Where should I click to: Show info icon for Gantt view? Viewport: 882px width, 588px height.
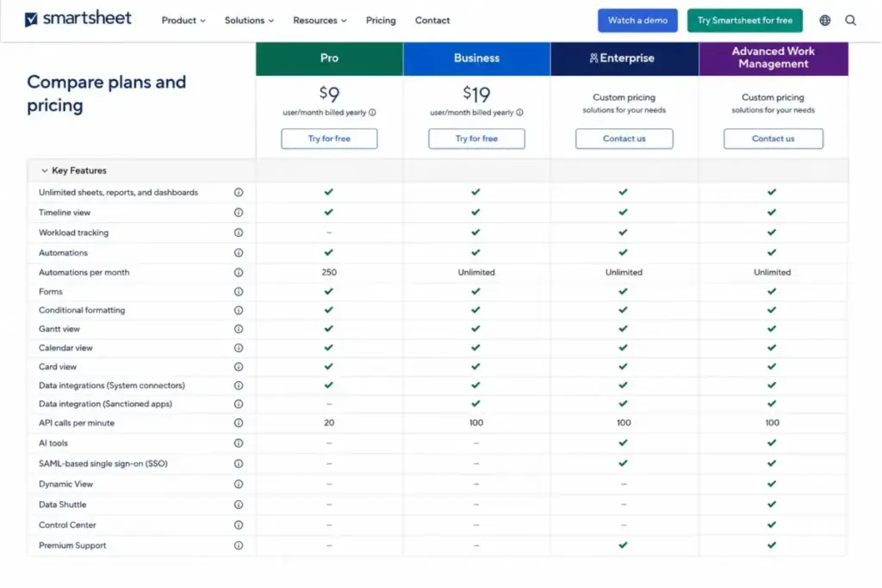tap(239, 329)
